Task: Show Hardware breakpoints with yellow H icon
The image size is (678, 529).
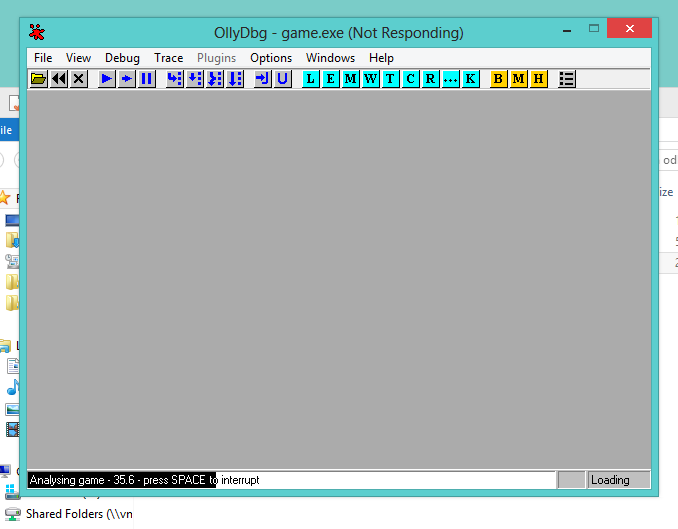Action: 538,79
